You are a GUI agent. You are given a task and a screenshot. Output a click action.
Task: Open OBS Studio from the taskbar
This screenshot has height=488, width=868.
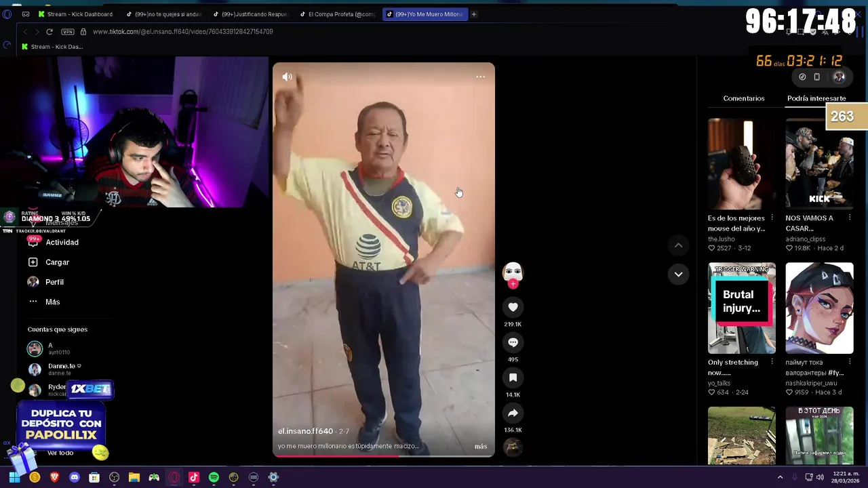pos(114,477)
